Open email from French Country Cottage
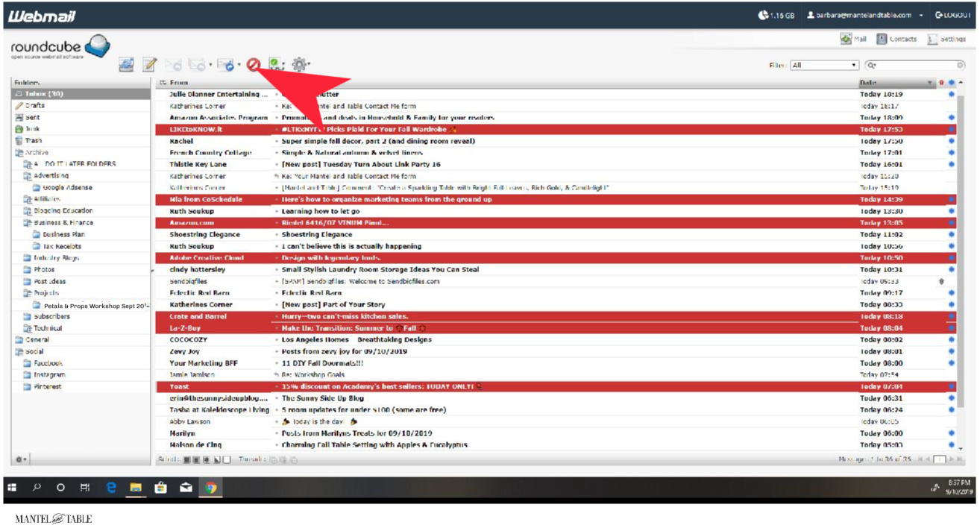Image resolution: width=980 pixels, height=525 pixels. [556, 153]
